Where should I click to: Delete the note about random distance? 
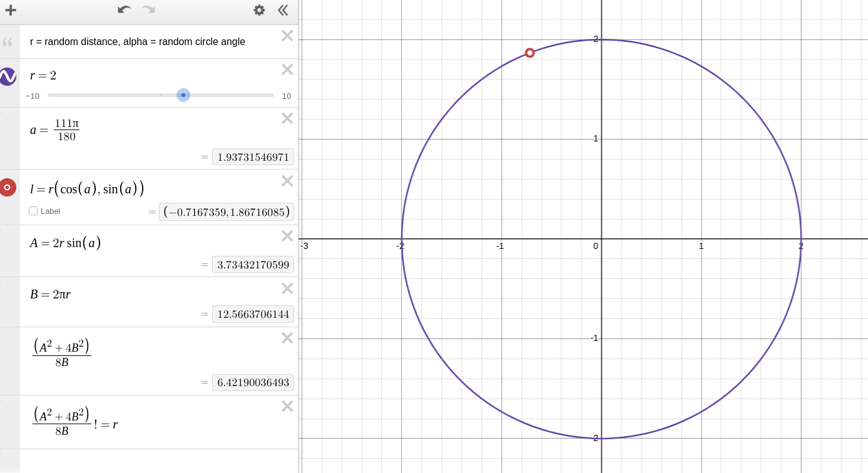point(287,36)
